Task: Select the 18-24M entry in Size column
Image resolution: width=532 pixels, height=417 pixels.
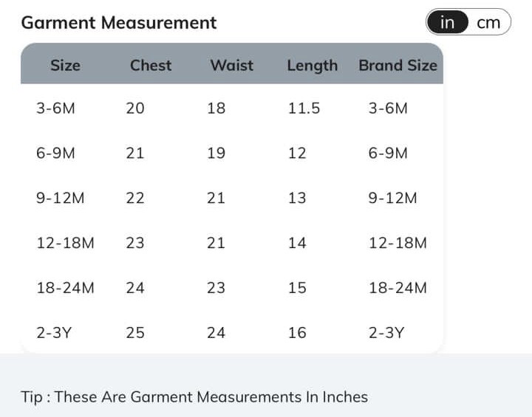Action: point(65,288)
